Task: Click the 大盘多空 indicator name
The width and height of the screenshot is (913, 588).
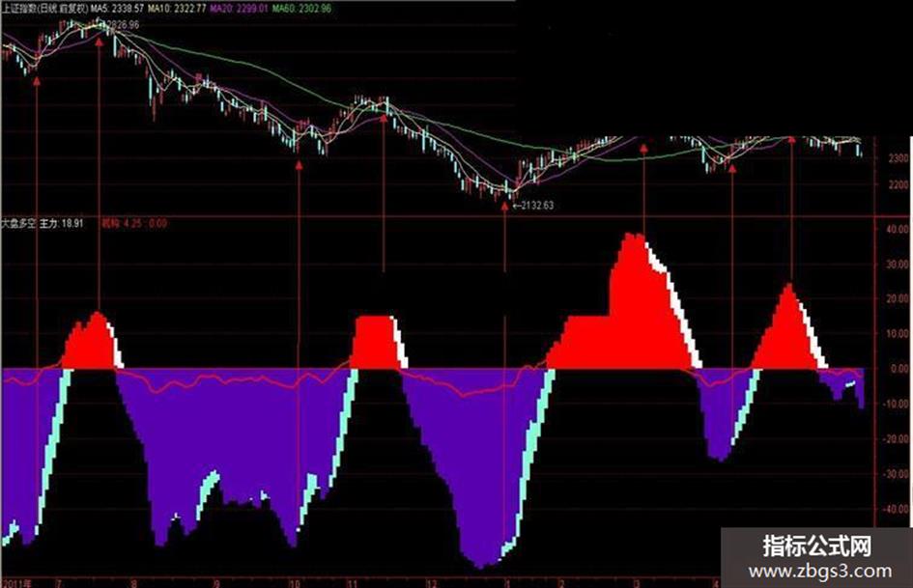Action: [18, 223]
